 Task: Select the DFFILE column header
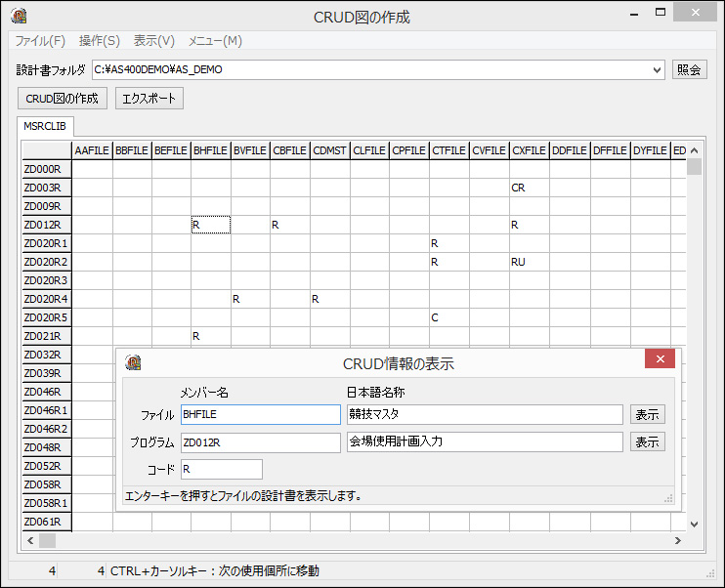point(610,150)
